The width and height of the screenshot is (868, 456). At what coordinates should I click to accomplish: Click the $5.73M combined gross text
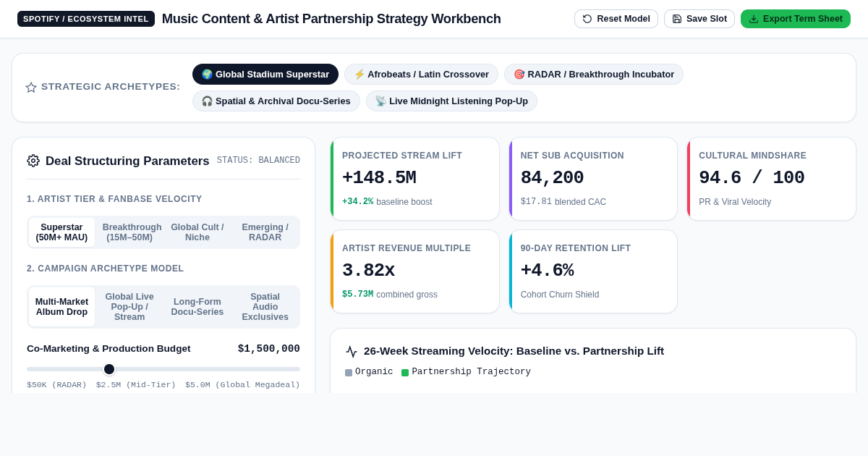390,295
